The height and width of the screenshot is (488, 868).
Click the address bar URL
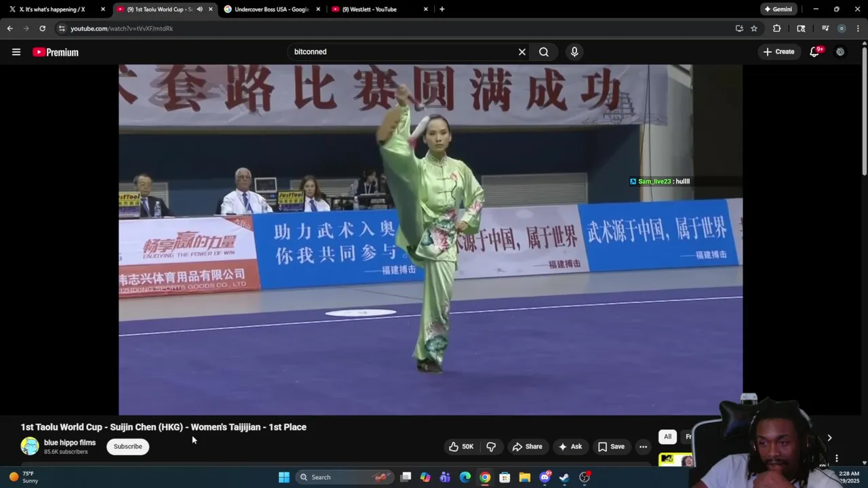[x=121, y=28]
